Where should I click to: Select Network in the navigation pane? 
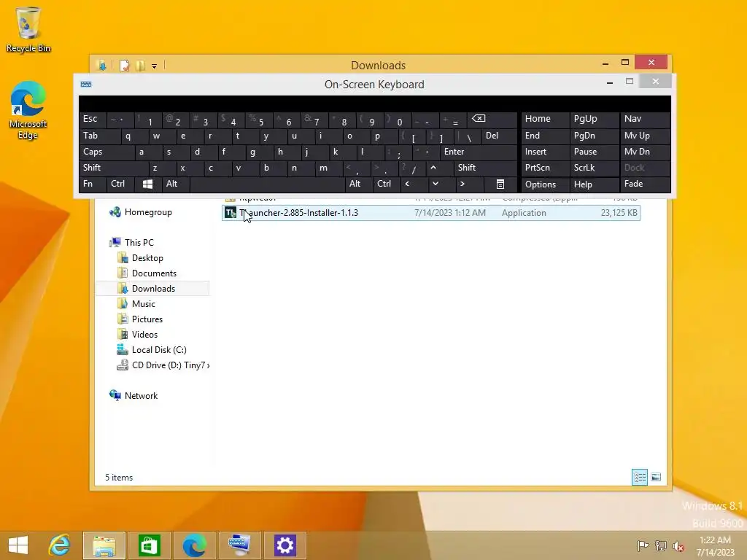coord(134,396)
